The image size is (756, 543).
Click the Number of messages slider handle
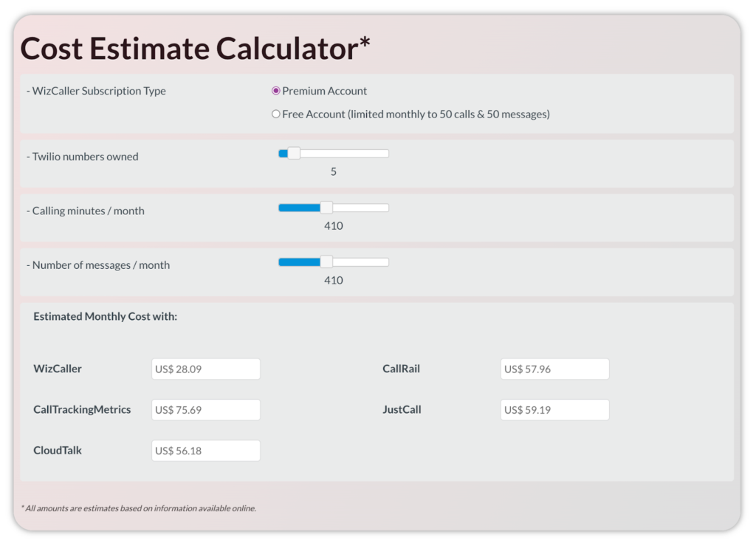pos(326,262)
